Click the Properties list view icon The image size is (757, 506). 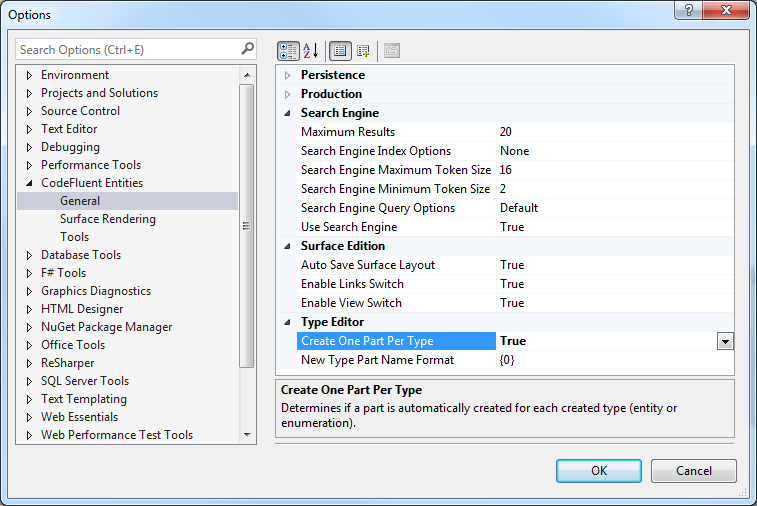tap(340, 50)
